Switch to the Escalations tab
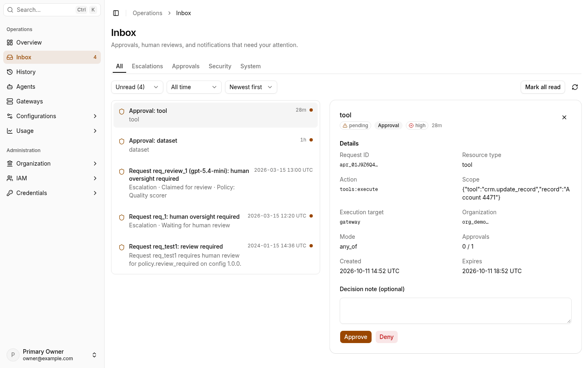 [x=147, y=66]
